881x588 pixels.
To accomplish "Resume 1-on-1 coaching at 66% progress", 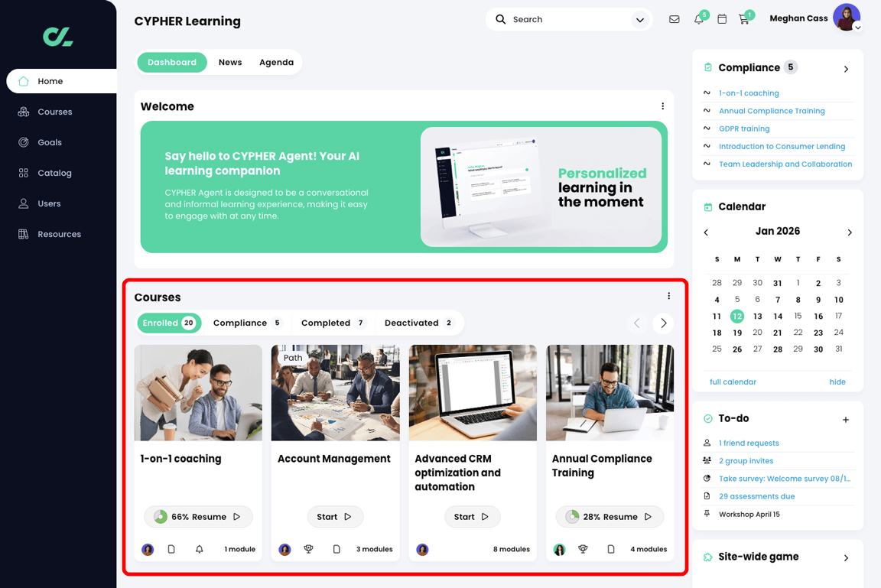I will 197,516.
